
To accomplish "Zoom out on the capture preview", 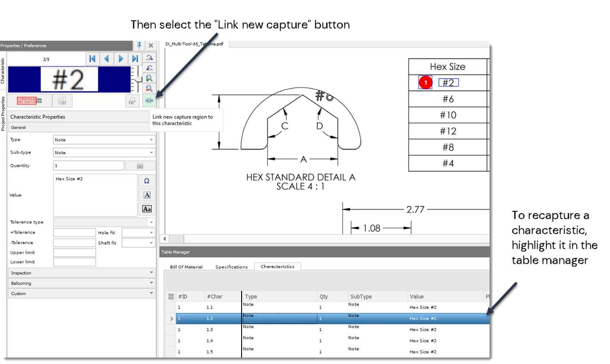I will [149, 88].
